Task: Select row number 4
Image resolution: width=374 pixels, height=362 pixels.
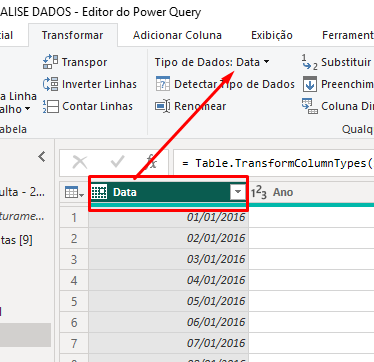Action: pyautogui.click(x=74, y=280)
